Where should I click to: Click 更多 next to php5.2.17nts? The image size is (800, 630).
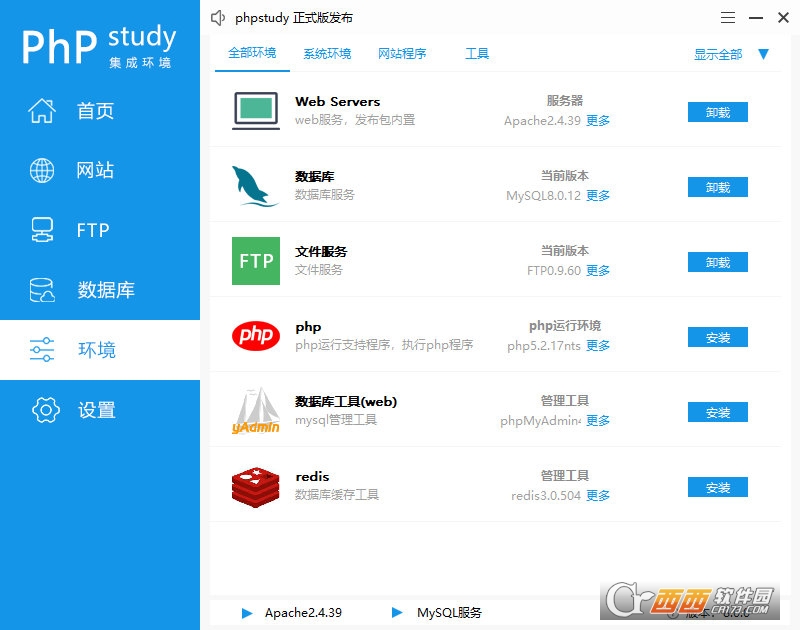[x=598, y=345]
